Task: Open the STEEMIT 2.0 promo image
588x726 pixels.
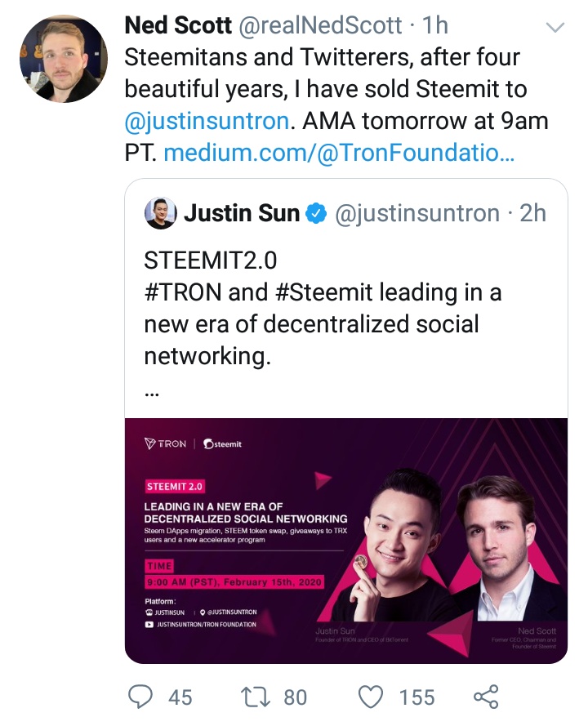Action: point(346,541)
